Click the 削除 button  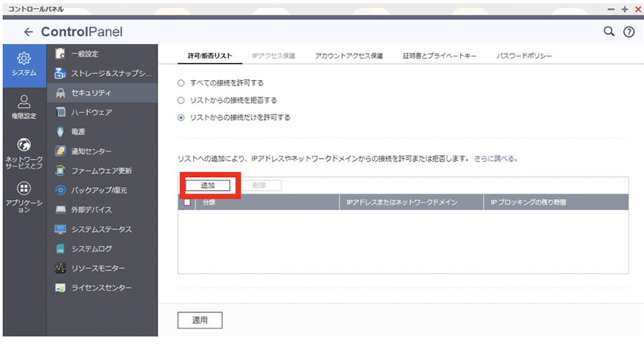[259, 186]
